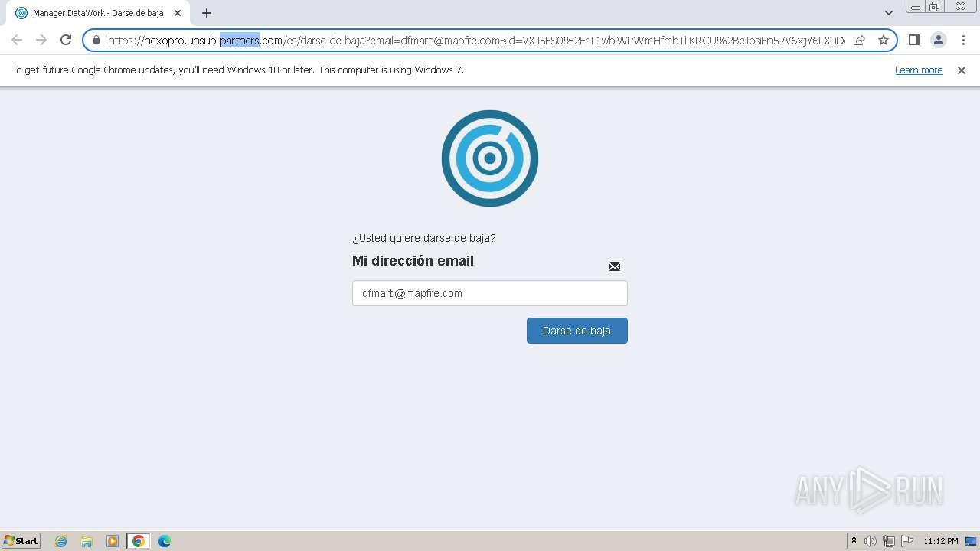Focus the email address input field
The width and height of the screenshot is (980, 551).
[489, 293]
